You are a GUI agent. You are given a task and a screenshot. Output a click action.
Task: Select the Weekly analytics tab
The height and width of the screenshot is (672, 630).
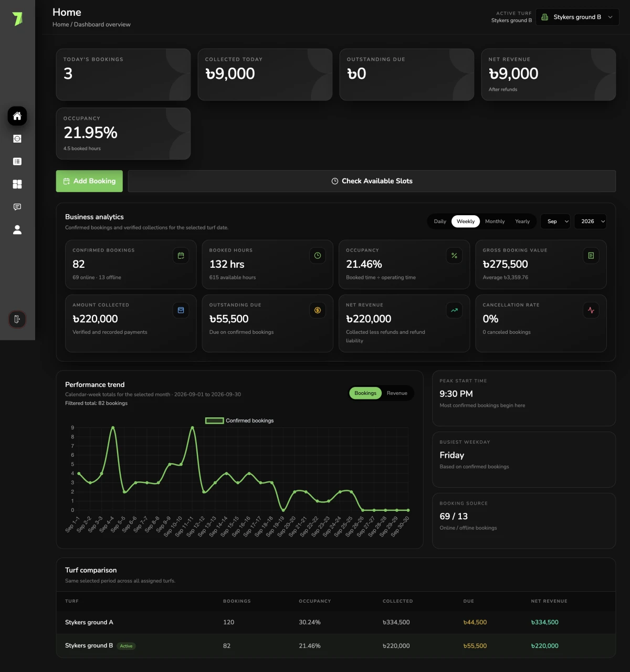pos(466,222)
